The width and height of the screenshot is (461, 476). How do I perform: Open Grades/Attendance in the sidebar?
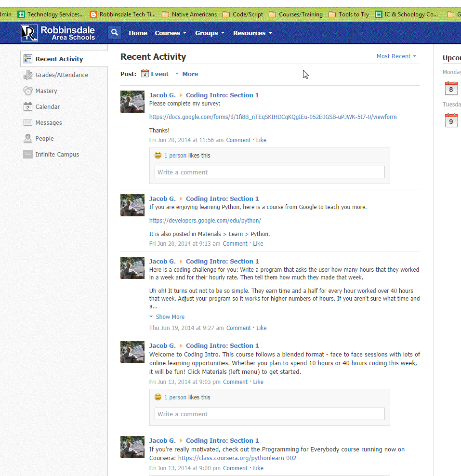coord(55,75)
